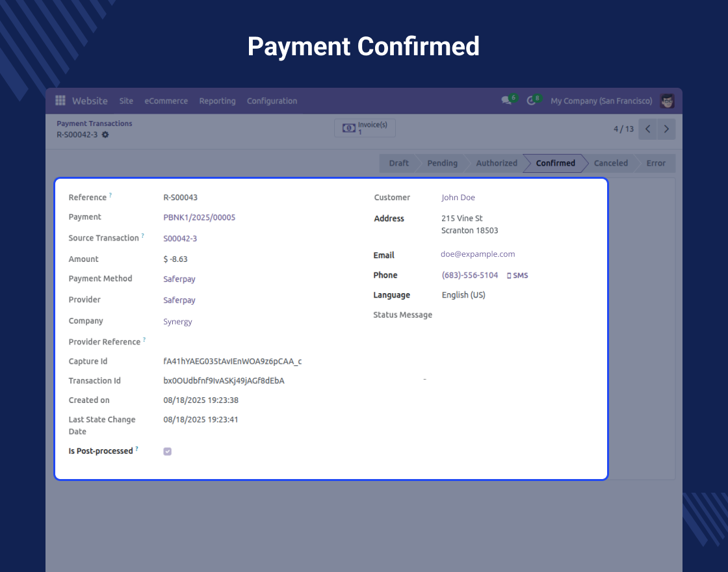Viewport: 728px width, 572px height.
Task: Click the record pager 4 / 13
Action: pyautogui.click(x=623, y=129)
